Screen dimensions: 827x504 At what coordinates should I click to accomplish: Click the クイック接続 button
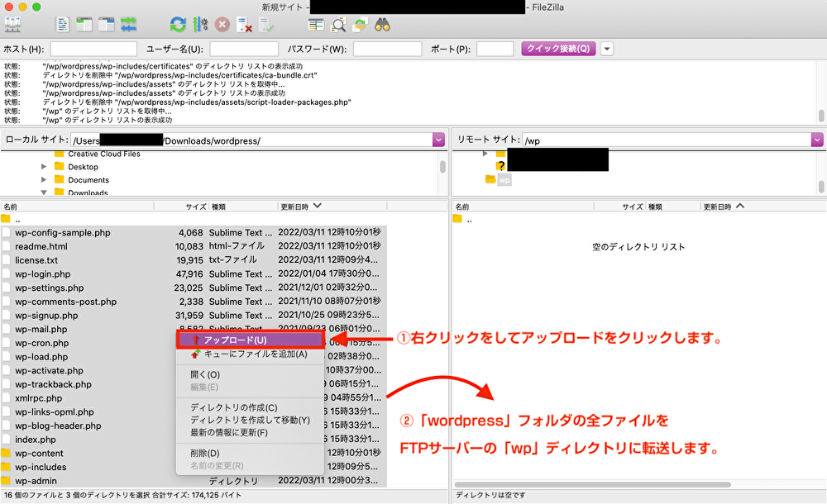point(558,49)
